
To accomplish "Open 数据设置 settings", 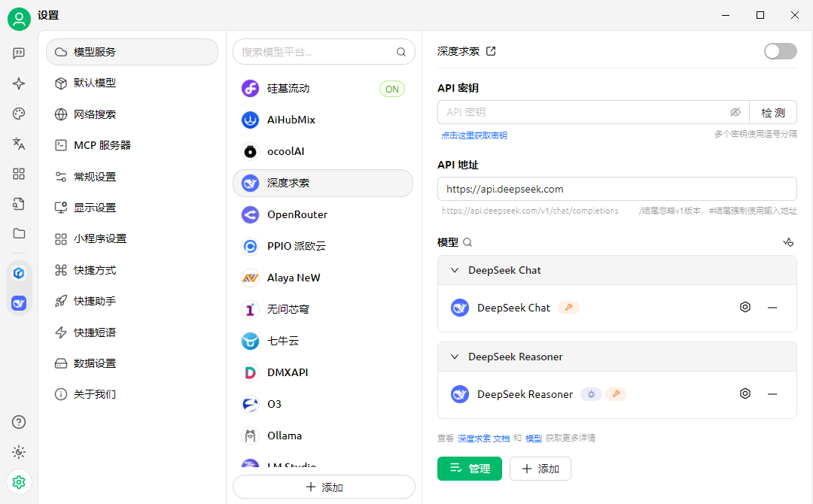I will pos(132,363).
